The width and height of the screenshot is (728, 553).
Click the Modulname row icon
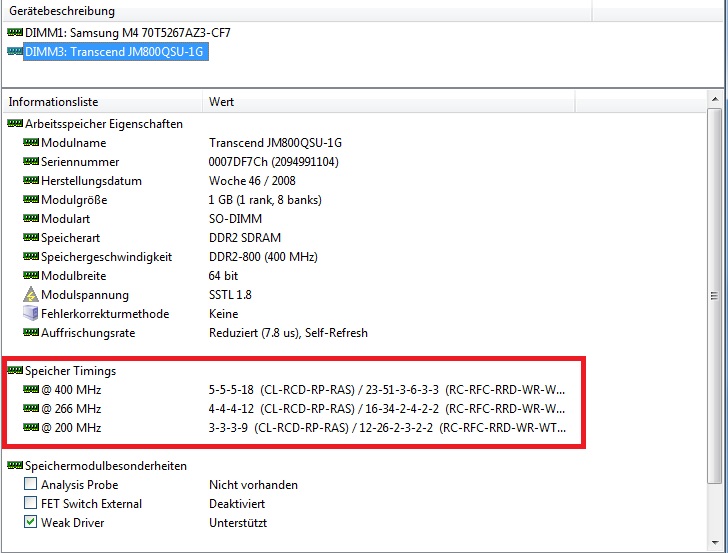pos(31,143)
